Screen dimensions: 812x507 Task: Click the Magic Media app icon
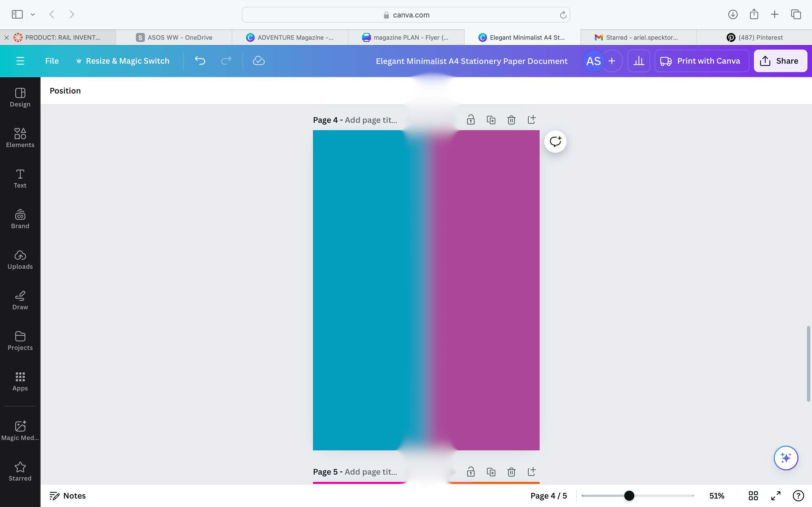click(x=20, y=431)
